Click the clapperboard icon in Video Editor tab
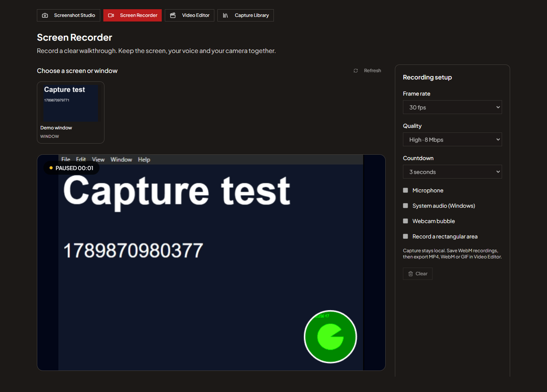Viewport: 547px width, 392px height. click(x=173, y=15)
